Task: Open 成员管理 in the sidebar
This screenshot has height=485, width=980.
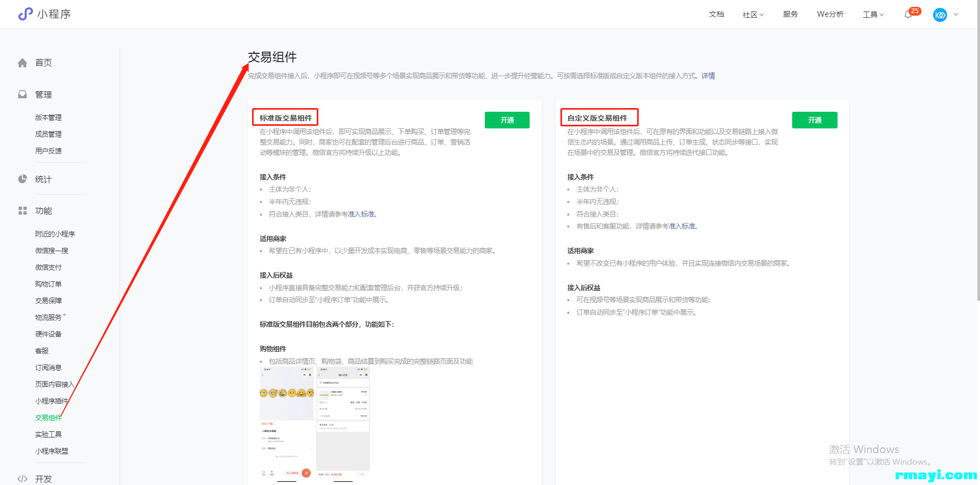Action: click(49, 134)
